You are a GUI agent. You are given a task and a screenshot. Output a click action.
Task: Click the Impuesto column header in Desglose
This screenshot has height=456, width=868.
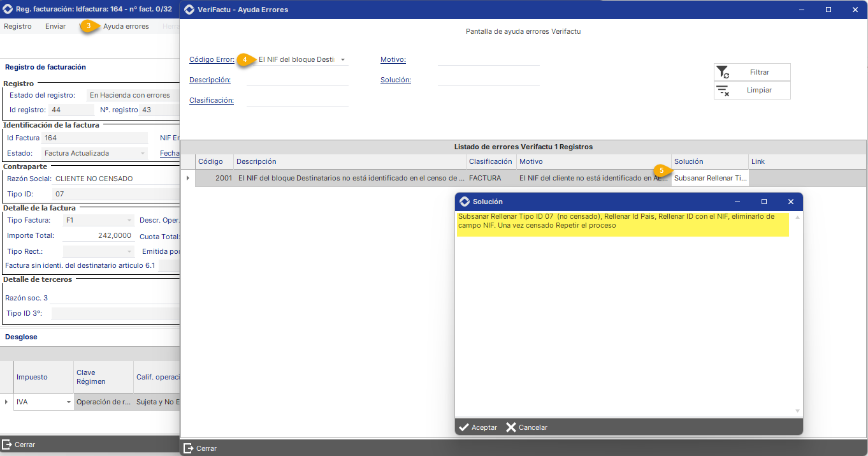[43, 377]
